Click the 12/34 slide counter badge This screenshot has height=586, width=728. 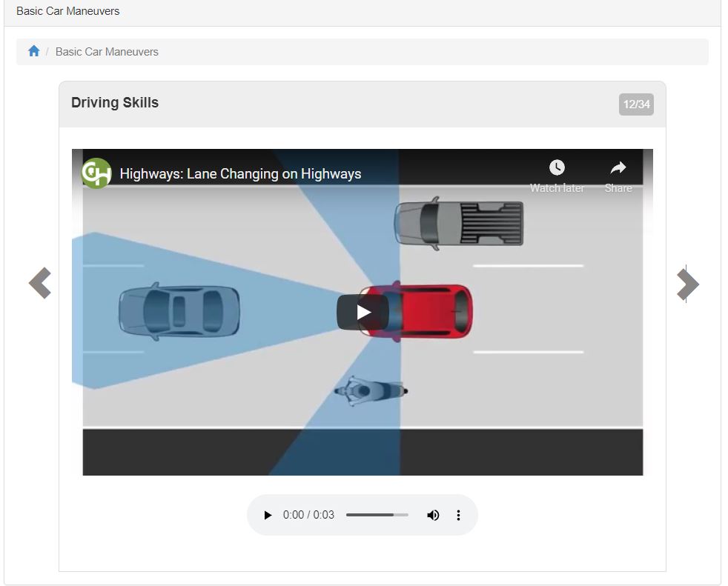coord(636,104)
